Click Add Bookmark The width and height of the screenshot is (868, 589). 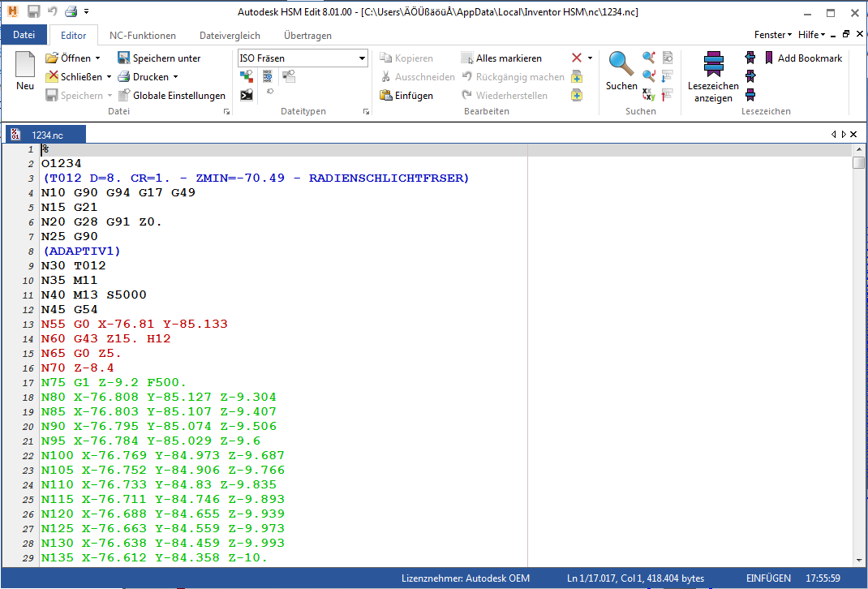pos(803,58)
